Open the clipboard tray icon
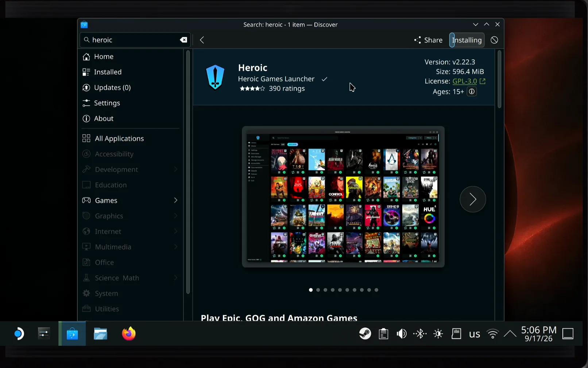The width and height of the screenshot is (588, 368). (383, 334)
